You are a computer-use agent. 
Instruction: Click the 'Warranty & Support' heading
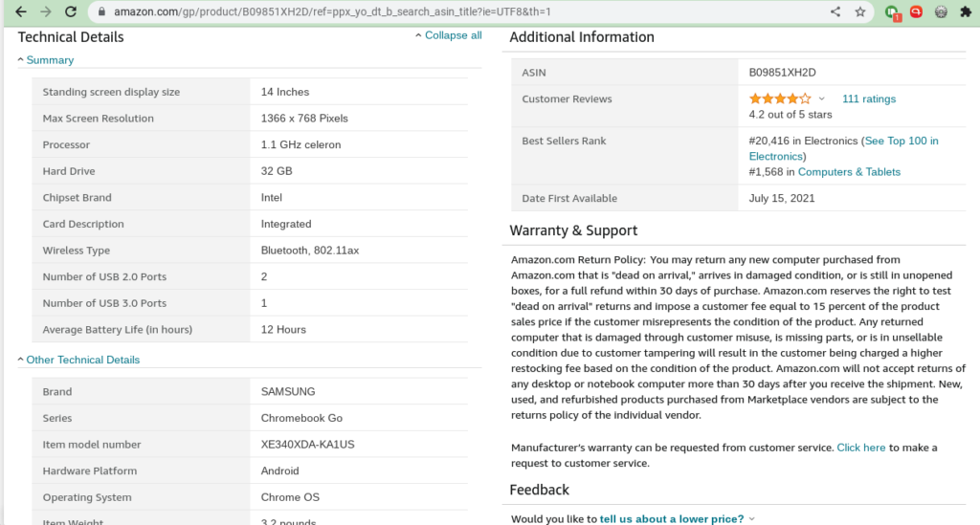[574, 230]
